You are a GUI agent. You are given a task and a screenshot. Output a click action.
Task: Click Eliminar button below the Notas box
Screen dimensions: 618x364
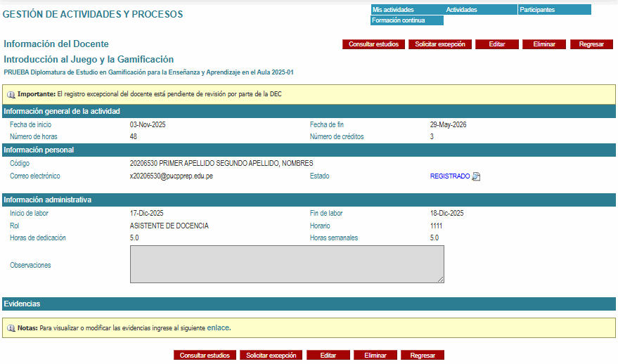coord(375,356)
